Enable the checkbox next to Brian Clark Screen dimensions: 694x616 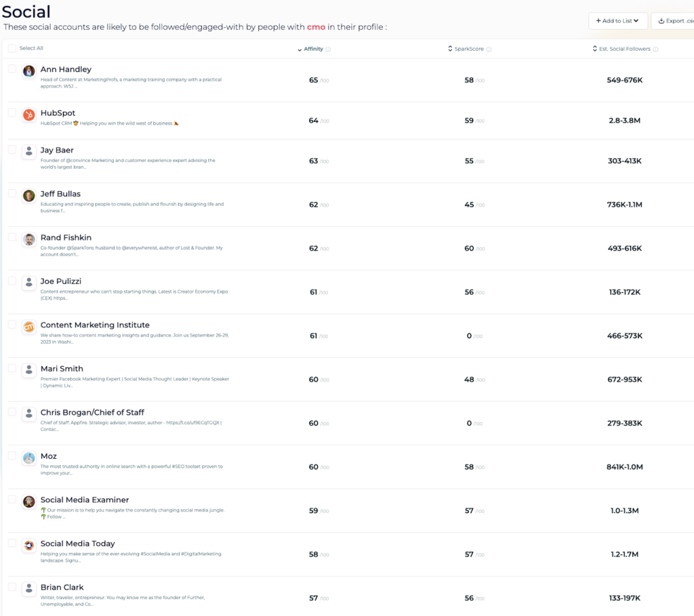[x=12, y=587]
